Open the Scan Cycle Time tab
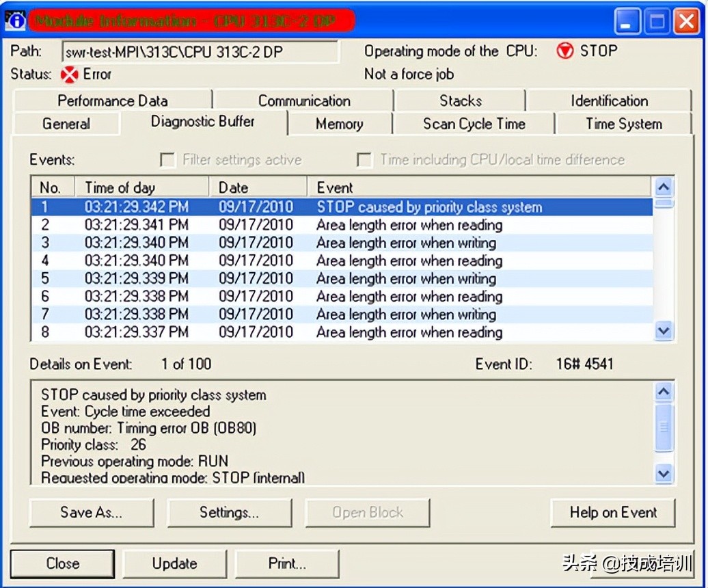The width and height of the screenshot is (708, 588). (x=474, y=124)
